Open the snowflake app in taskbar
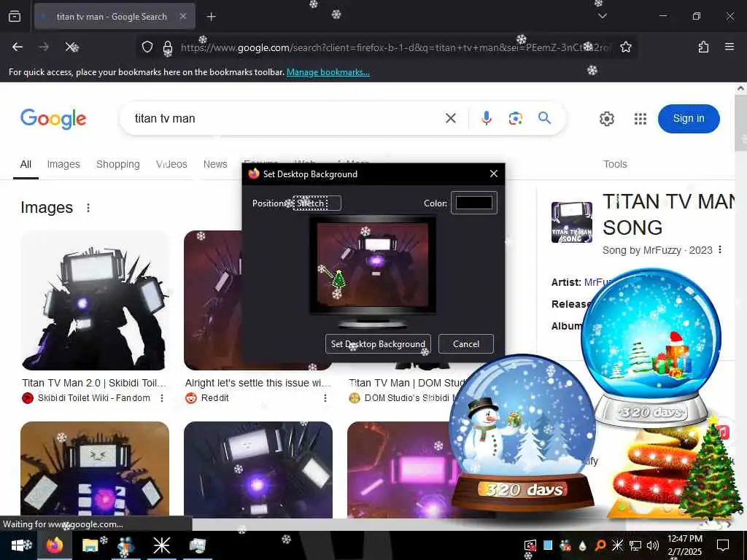The width and height of the screenshot is (747, 560). click(x=161, y=545)
